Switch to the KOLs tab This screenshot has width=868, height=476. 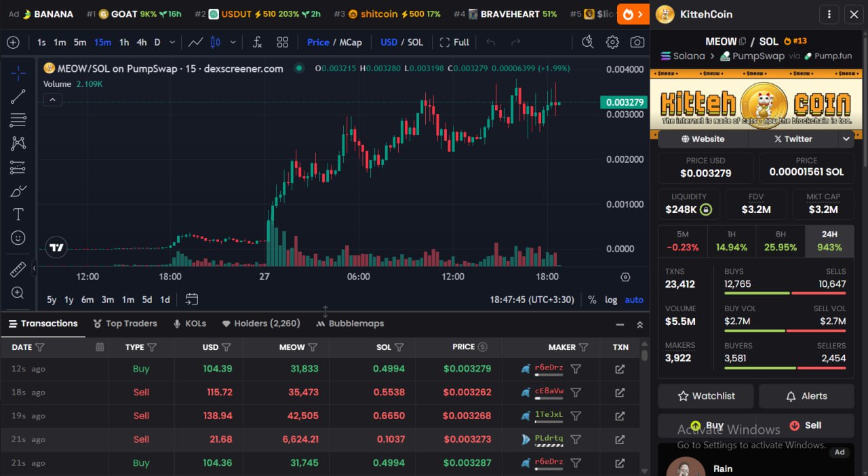pos(190,323)
